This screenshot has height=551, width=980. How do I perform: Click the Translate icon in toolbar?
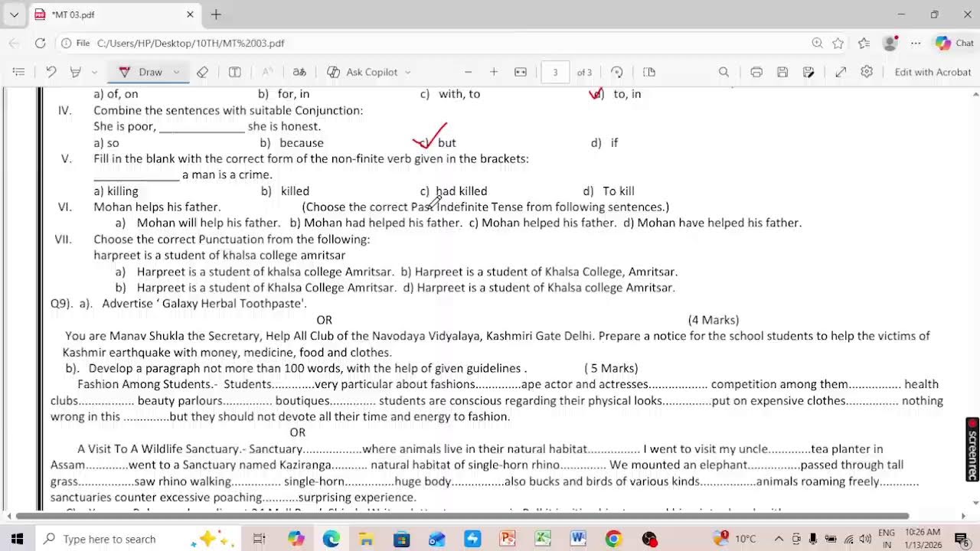pyautogui.click(x=299, y=72)
